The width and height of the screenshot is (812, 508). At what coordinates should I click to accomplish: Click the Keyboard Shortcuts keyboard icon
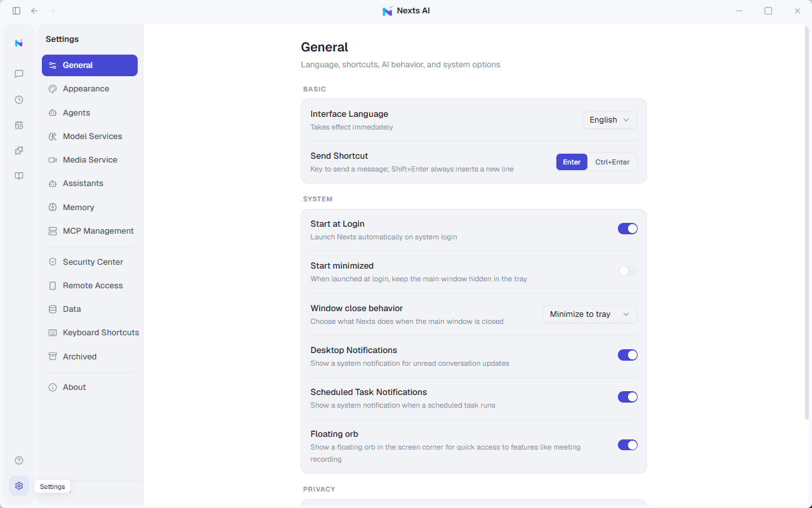click(53, 333)
